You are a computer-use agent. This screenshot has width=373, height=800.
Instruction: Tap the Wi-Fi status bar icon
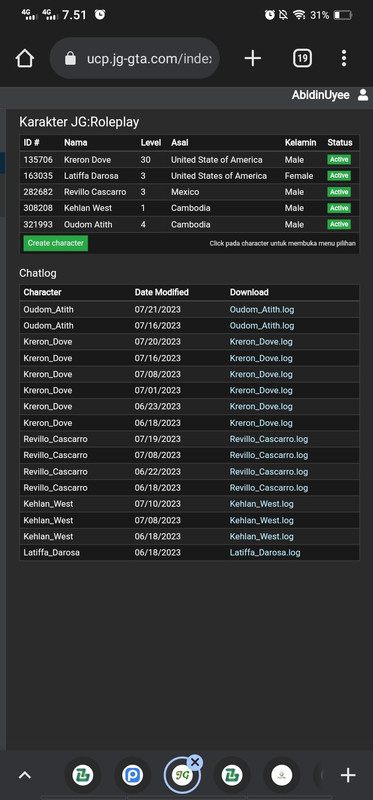[299, 15]
